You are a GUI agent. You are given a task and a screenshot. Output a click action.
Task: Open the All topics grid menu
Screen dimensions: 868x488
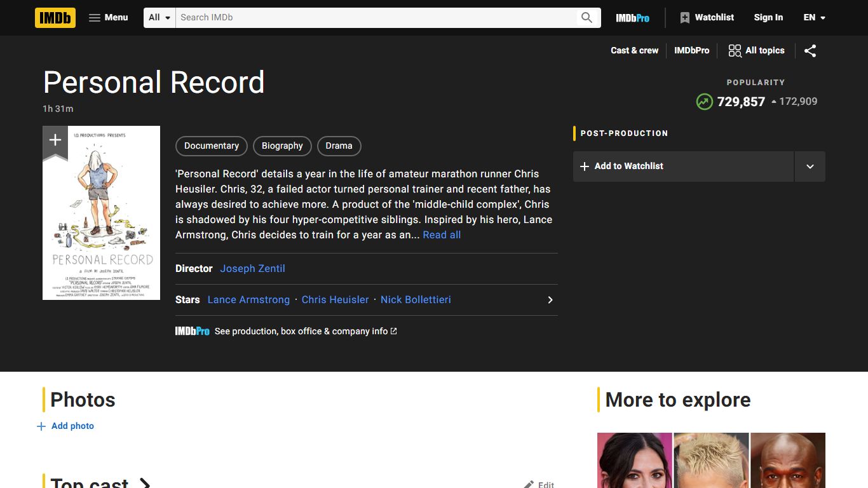(756, 51)
